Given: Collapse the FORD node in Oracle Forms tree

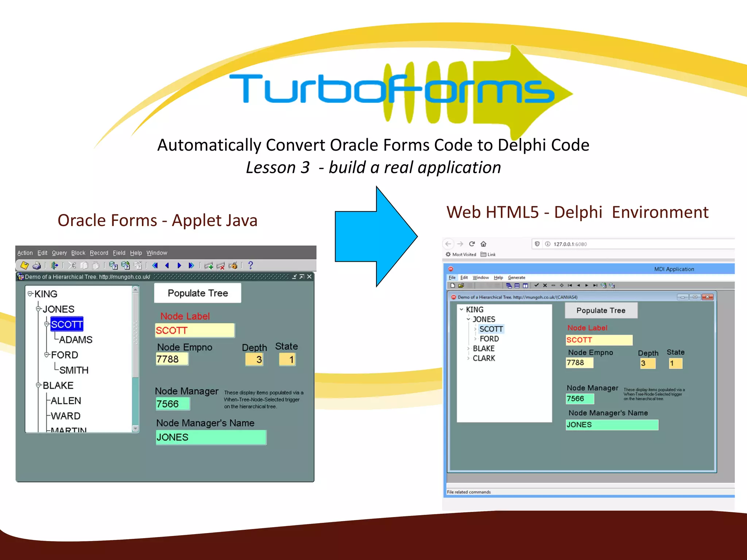Looking at the screenshot, I should [47, 354].
